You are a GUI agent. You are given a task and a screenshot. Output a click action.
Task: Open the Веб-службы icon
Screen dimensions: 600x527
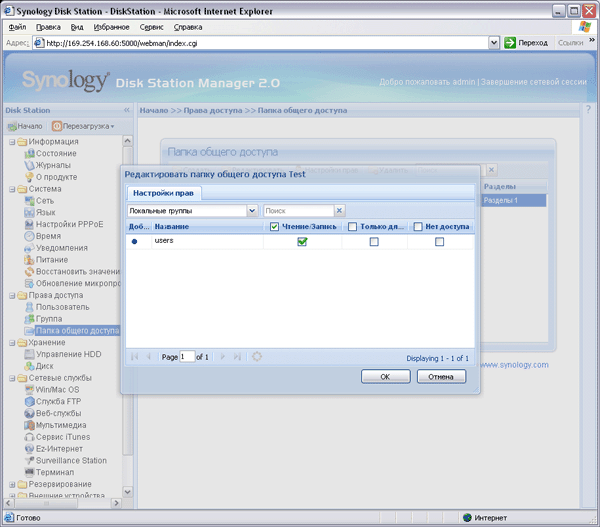(x=29, y=413)
